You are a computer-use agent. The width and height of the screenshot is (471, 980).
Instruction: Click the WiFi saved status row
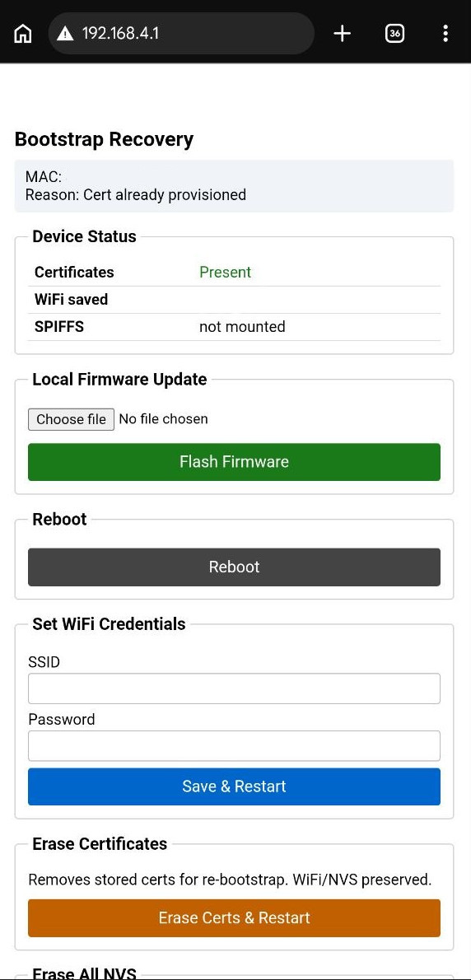[234, 300]
